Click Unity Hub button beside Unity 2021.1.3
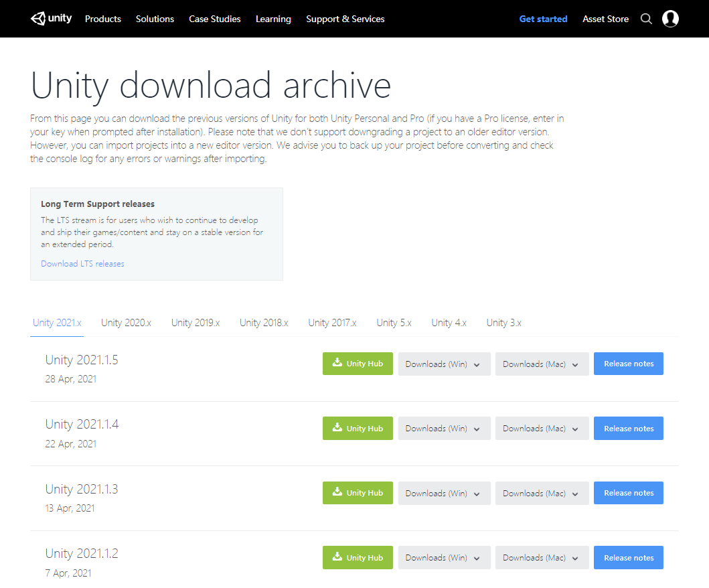This screenshot has width=709, height=588. [x=358, y=493]
